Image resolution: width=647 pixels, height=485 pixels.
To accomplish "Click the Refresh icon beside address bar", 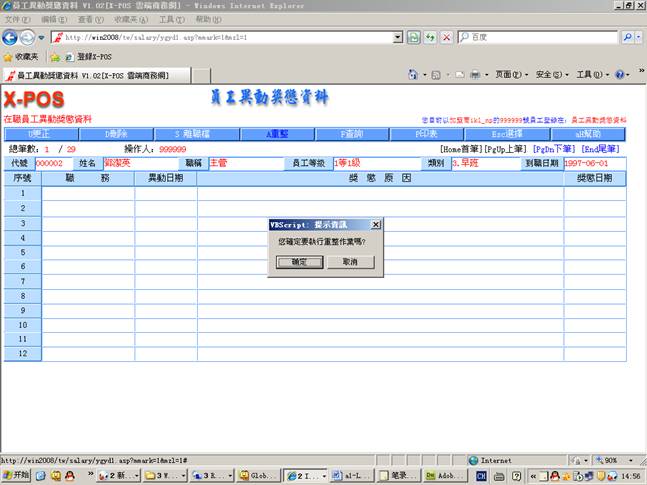I will click(x=413, y=37).
